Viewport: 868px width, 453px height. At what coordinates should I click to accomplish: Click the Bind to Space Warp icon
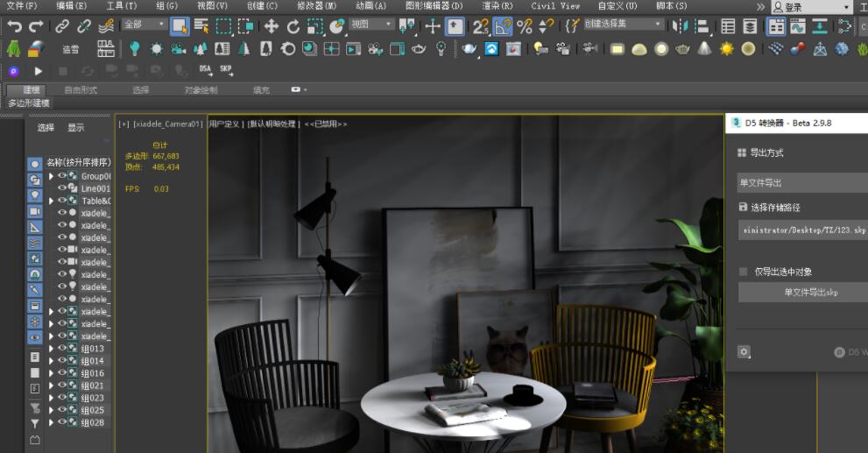coord(106,26)
